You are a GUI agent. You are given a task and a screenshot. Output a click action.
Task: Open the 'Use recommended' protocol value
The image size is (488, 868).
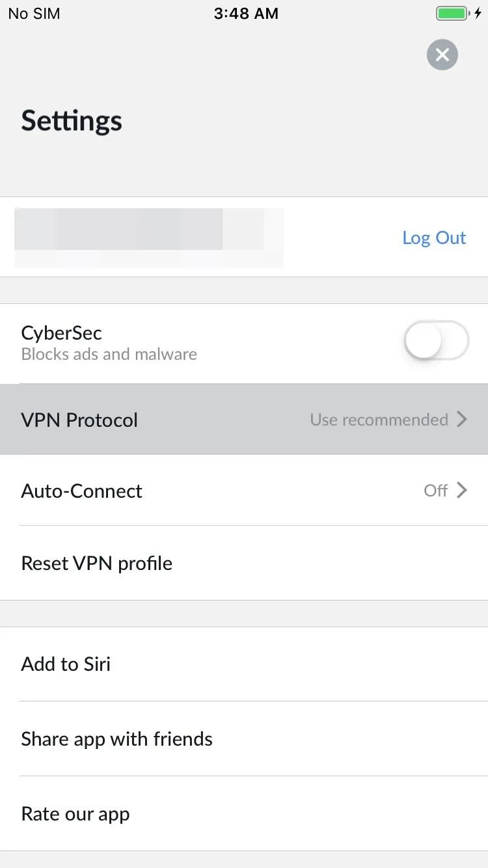point(379,420)
